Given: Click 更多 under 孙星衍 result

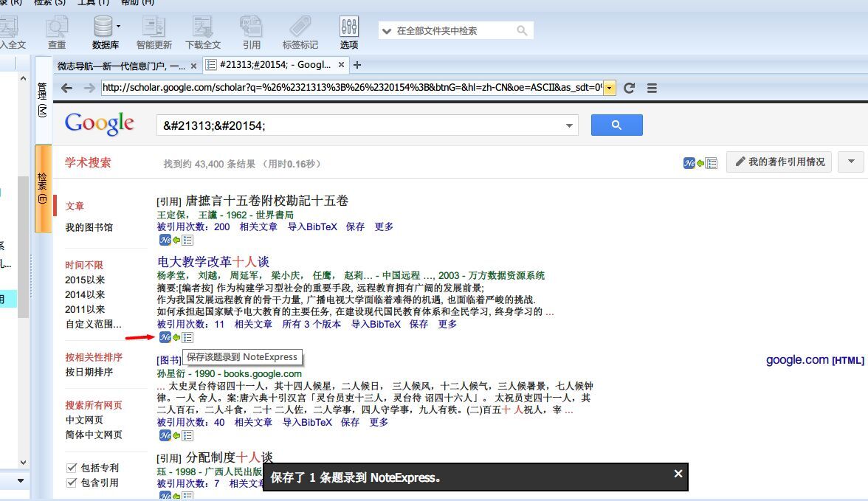Looking at the screenshot, I should click(x=379, y=422).
